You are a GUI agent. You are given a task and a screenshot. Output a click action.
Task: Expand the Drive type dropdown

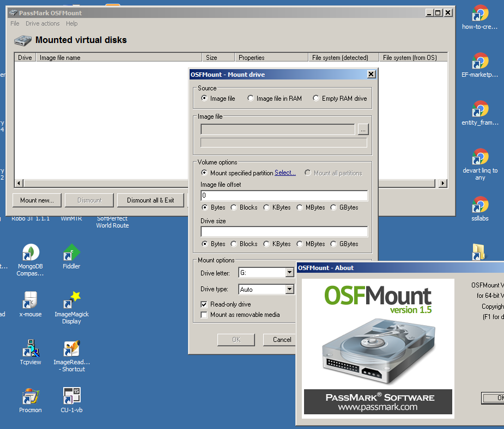tap(290, 289)
